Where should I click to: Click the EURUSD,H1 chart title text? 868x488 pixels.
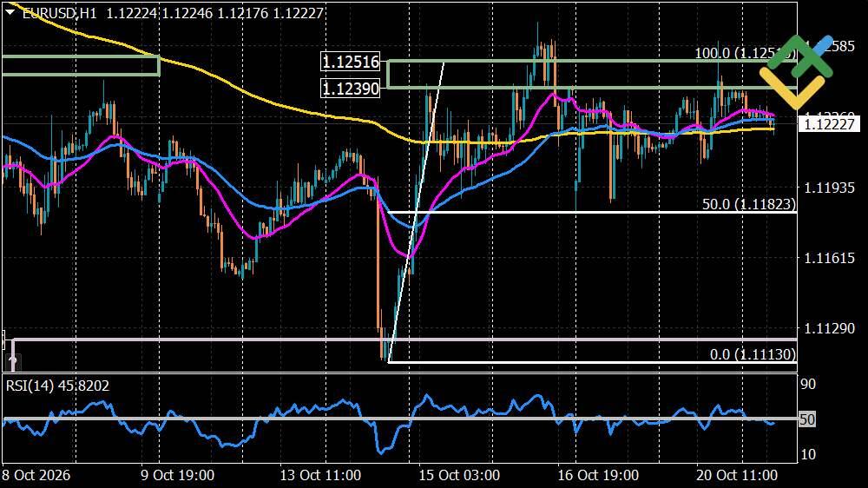point(60,13)
